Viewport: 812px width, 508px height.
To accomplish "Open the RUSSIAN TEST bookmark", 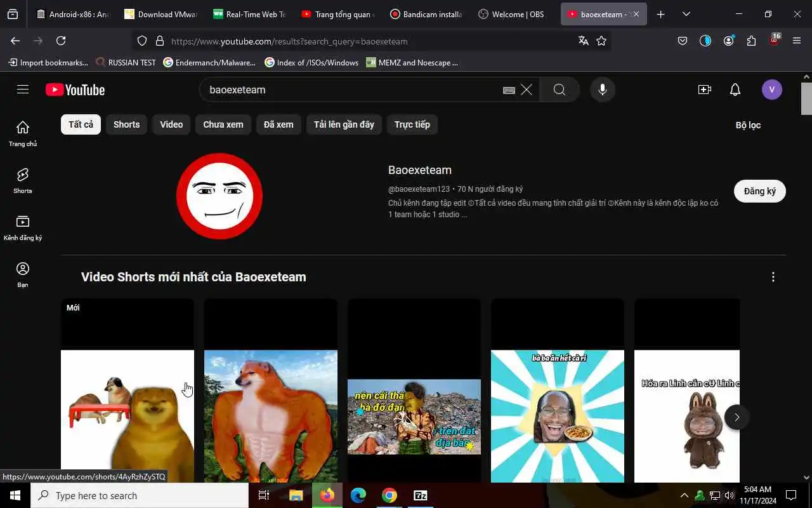I will [x=126, y=62].
